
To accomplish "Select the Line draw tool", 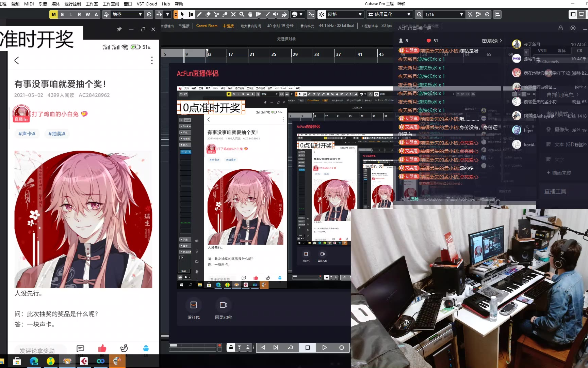I will pos(267,14).
